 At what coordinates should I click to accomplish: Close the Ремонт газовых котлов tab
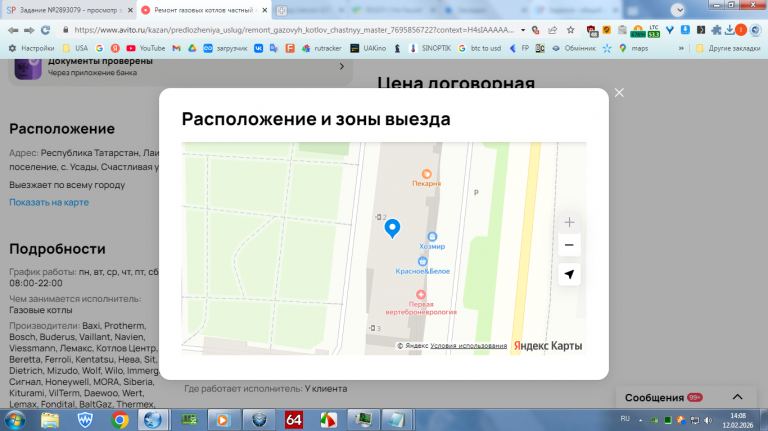point(264,10)
